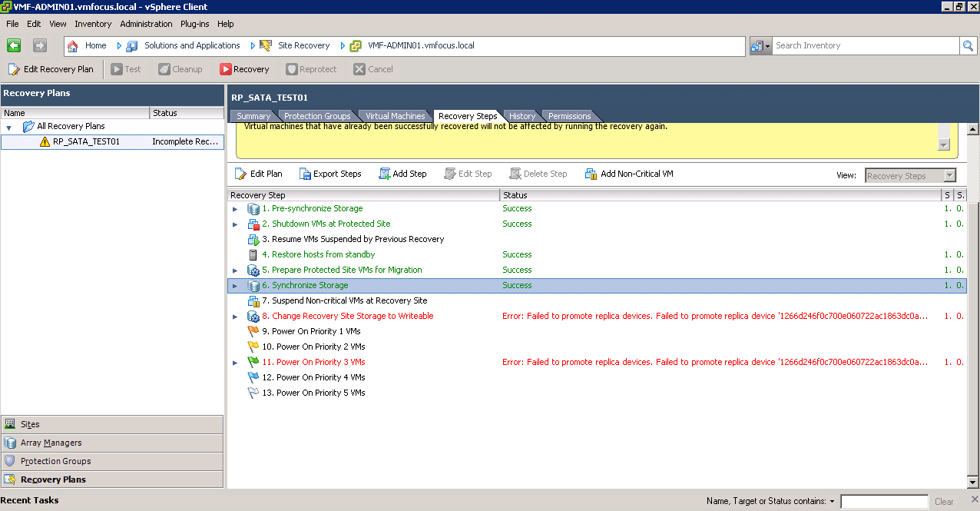980x511 pixels.
Task: Click the Home icon in breadcrumb
Action: pos(73,46)
